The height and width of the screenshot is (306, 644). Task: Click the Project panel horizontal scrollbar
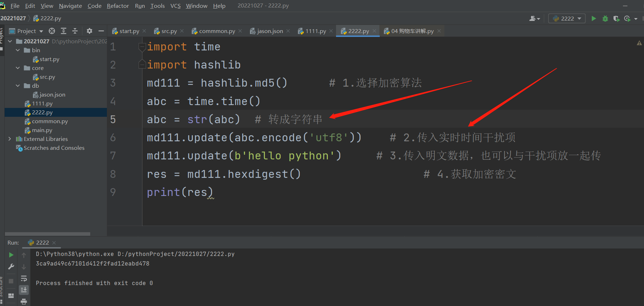tap(47, 234)
